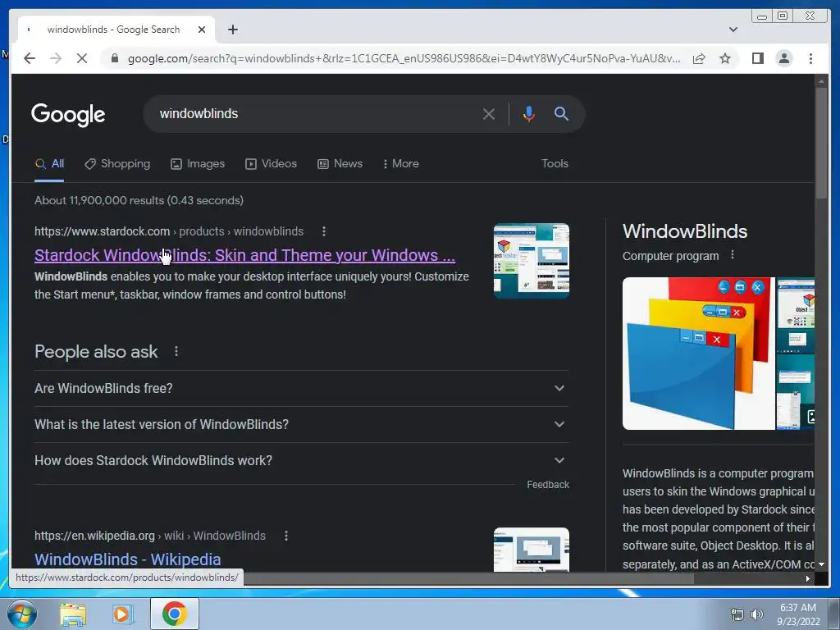
Task: Open options menu for Wikipedia result
Action: point(286,536)
